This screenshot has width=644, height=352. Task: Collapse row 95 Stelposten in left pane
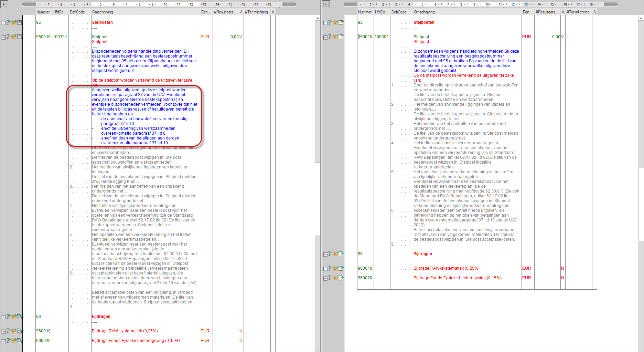pos(3,23)
